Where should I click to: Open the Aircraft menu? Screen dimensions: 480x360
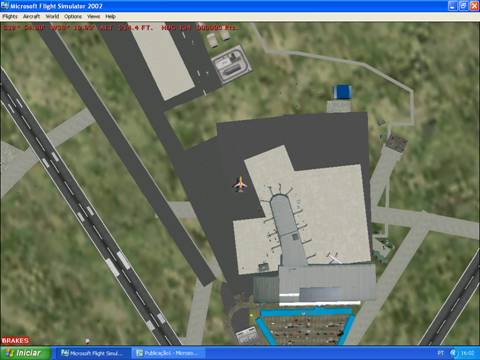point(31,16)
